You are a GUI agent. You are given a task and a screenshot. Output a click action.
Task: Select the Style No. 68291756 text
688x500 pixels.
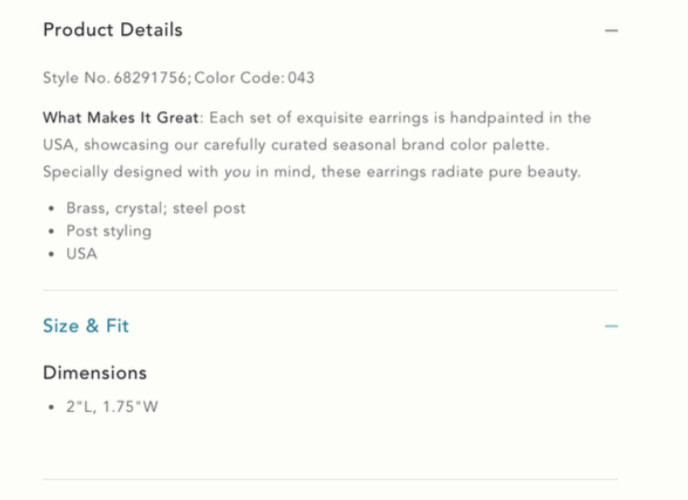pos(116,78)
